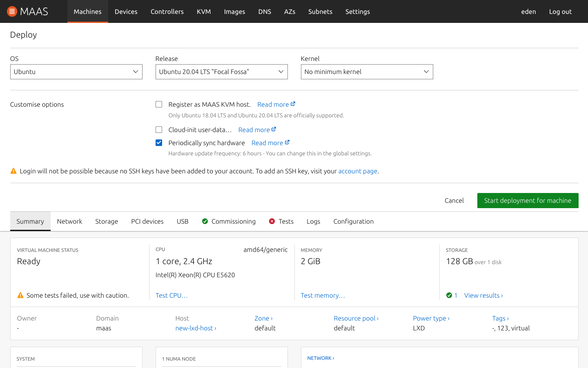Click the tests failed caution warning icon

pos(20,295)
